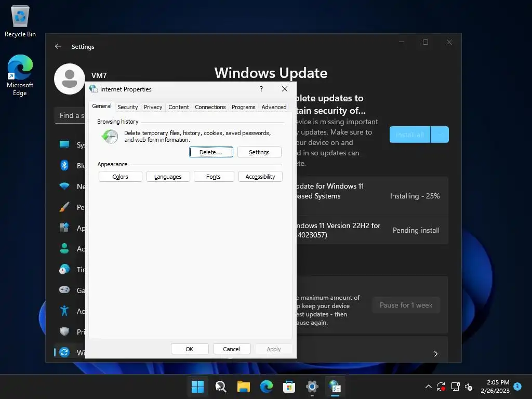Switch to the Security tab
The image size is (532, 399).
[128, 107]
